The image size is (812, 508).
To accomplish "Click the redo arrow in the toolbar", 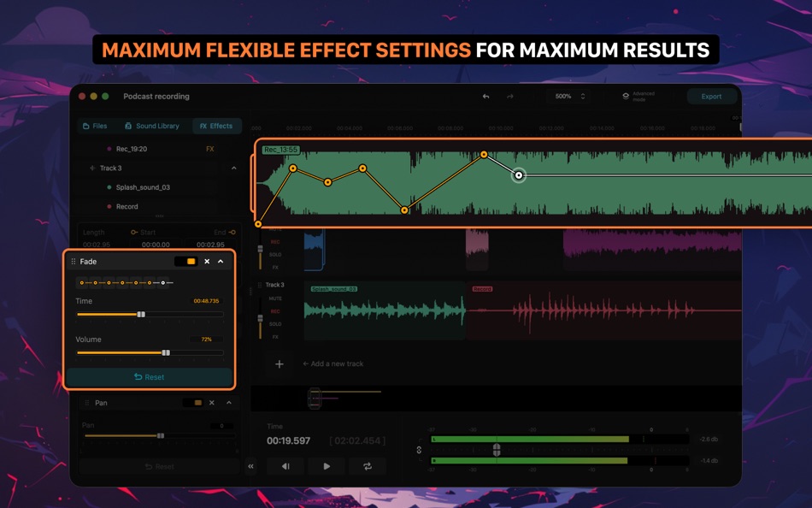I will (x=511, y=97).
